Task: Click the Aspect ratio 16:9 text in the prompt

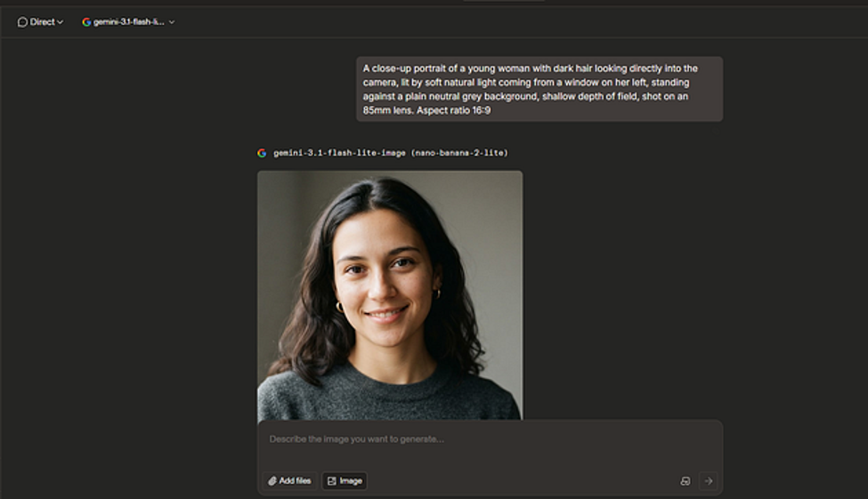Action: pyautogui.click(x=453, y=110)
